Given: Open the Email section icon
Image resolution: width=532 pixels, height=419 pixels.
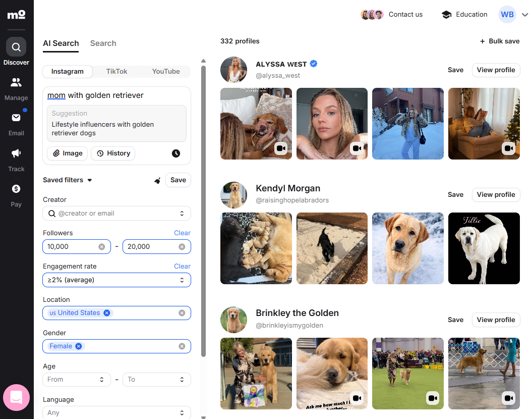Looking at the screenshot, I should click(16, 118).
